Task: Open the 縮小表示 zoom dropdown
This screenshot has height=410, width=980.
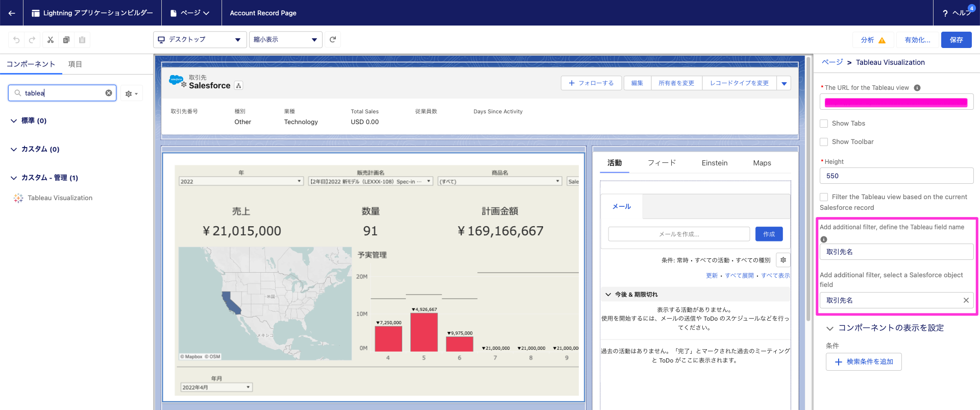Action: (285, 40)
